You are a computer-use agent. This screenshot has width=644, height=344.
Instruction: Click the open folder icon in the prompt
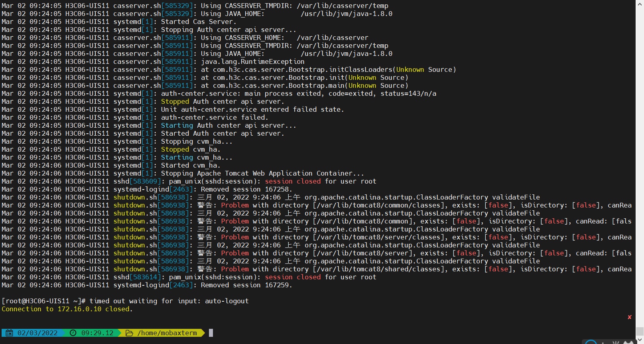(129, 333)
